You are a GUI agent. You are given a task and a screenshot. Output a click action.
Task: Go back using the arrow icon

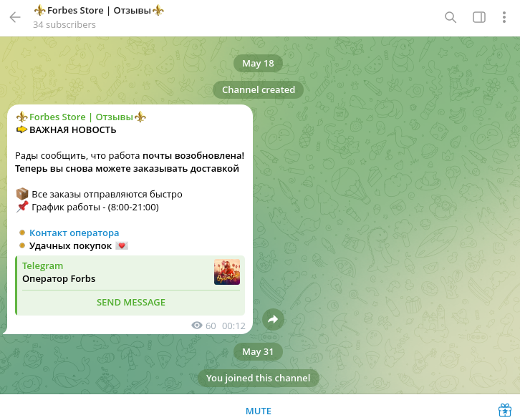tap(15, 17)
